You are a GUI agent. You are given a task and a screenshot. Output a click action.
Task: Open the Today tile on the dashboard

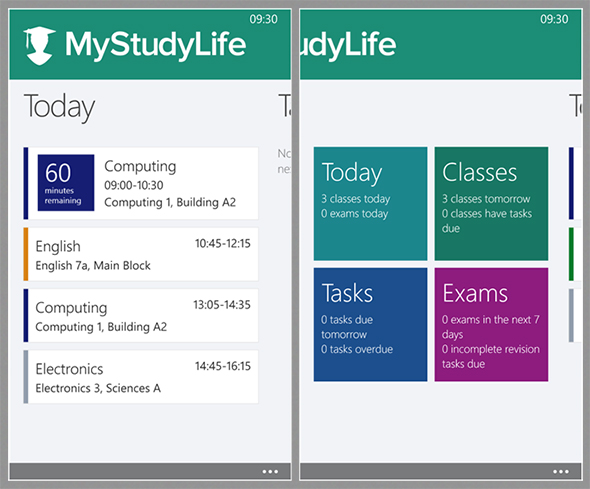click(x=371, y=203)
